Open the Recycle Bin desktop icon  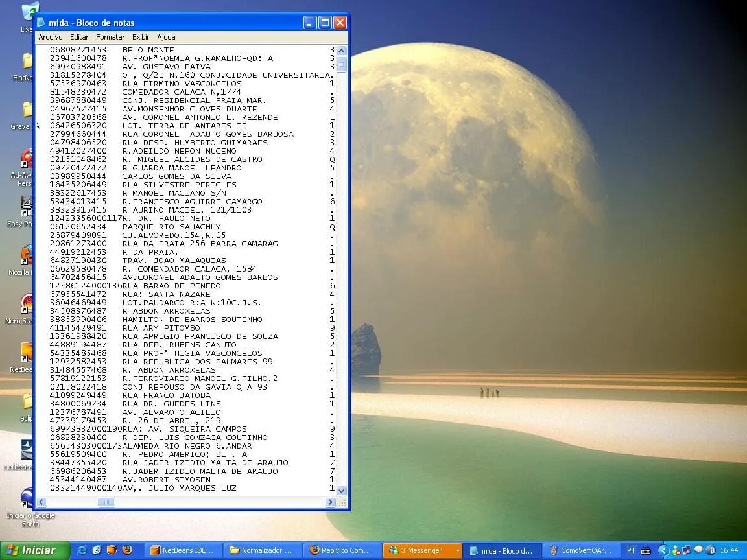[28, 13]
